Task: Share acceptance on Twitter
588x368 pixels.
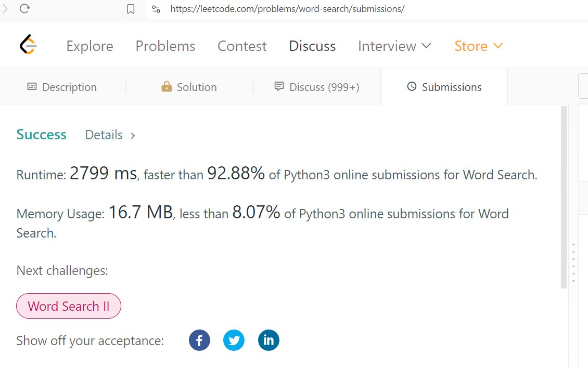Action: (x=234, y=340)
